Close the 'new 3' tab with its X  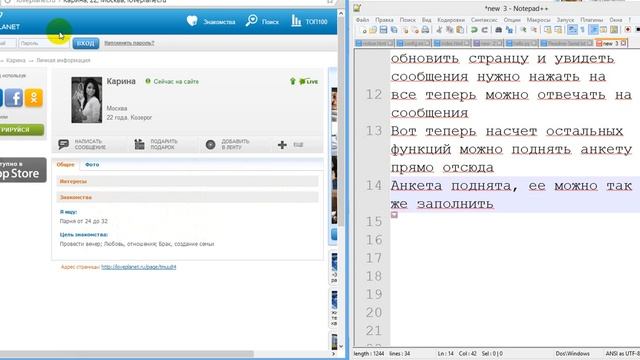tap(623, 43)
